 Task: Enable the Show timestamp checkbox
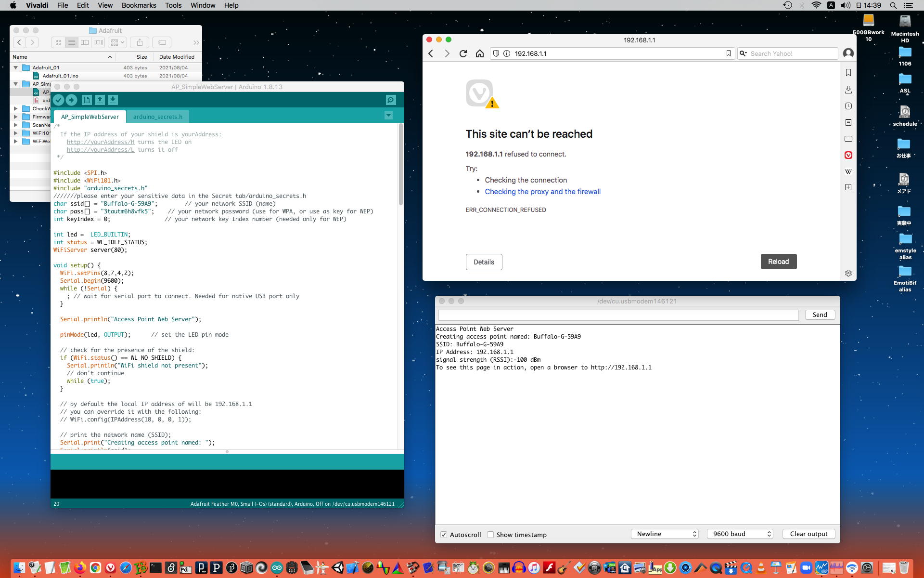point(490,535)
